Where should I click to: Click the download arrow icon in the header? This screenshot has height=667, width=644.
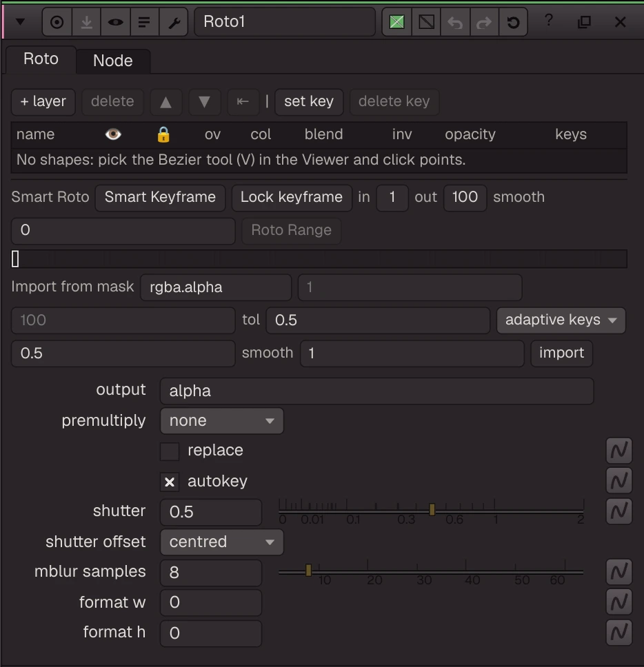[86, 22]
